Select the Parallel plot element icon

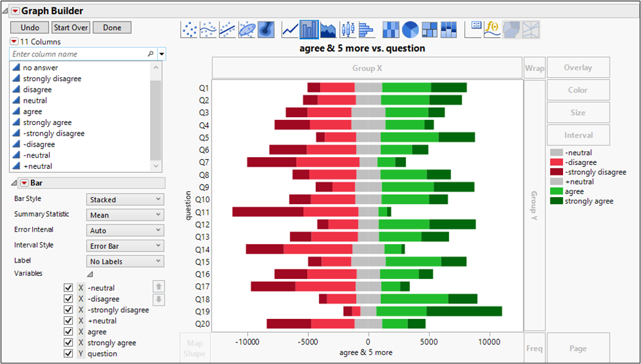pyautogui.click(x=532, y=29)
